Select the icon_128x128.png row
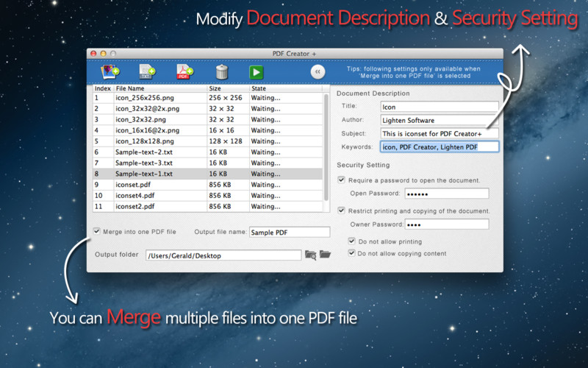The height and width of the screenshot is (368, 588). click(207, 141)
